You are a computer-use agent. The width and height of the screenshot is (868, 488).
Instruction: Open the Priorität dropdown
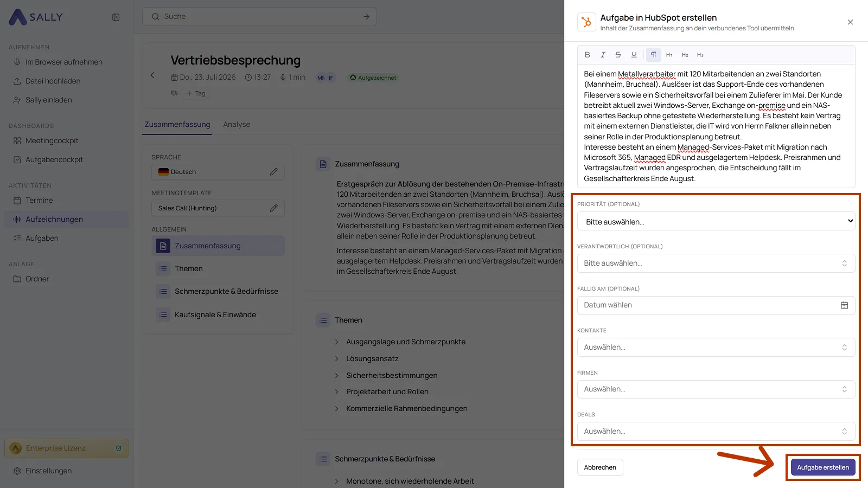coord(716,221)
